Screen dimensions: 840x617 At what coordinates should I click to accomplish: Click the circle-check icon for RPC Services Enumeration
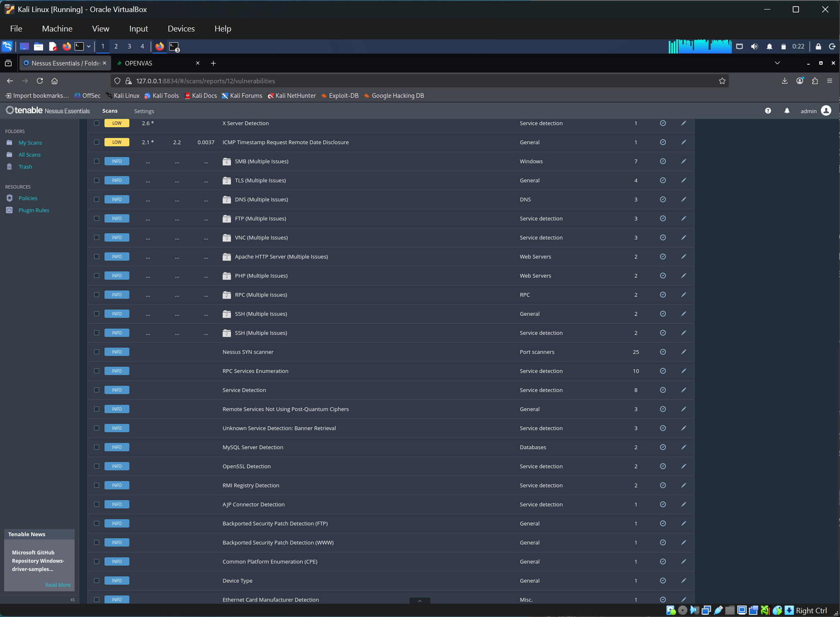coord(663,371)
